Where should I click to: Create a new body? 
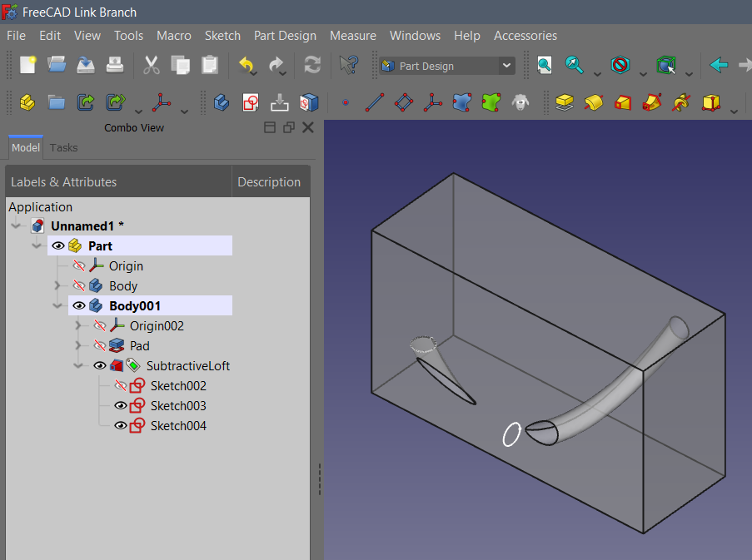pos(27,102)
